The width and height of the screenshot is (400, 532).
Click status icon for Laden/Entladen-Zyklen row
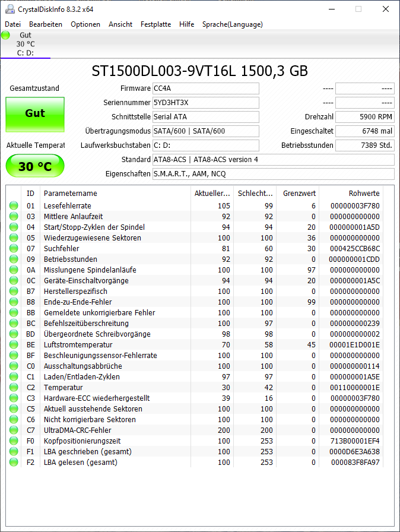pyautogui.click(x=14, y=376)
